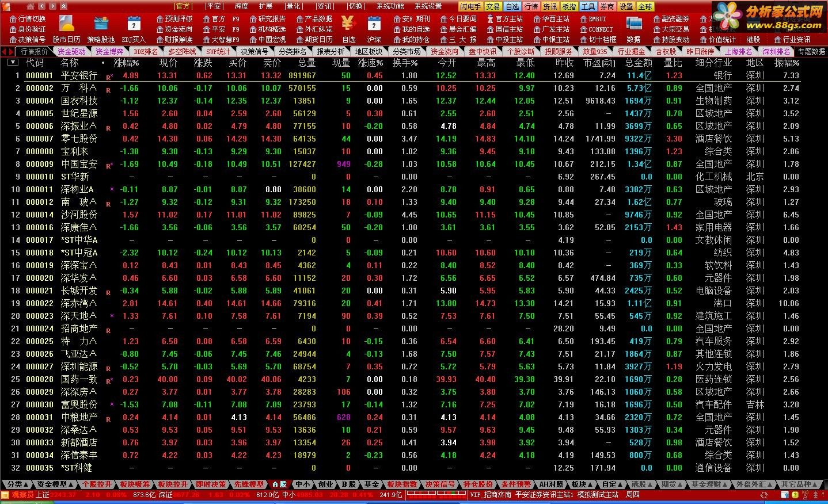828x504 pixels.
Task: Open the 系统功能 menu
Action: click(x=390, y=6)
